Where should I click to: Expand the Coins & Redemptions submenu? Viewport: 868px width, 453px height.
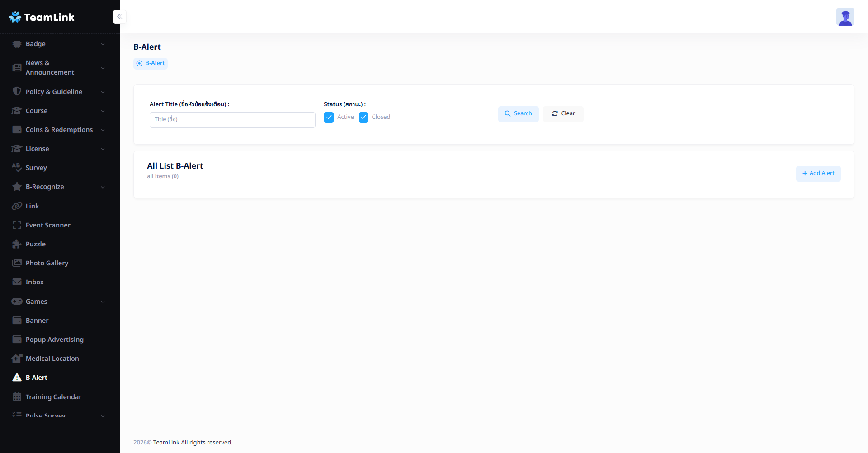click(103, 130)
